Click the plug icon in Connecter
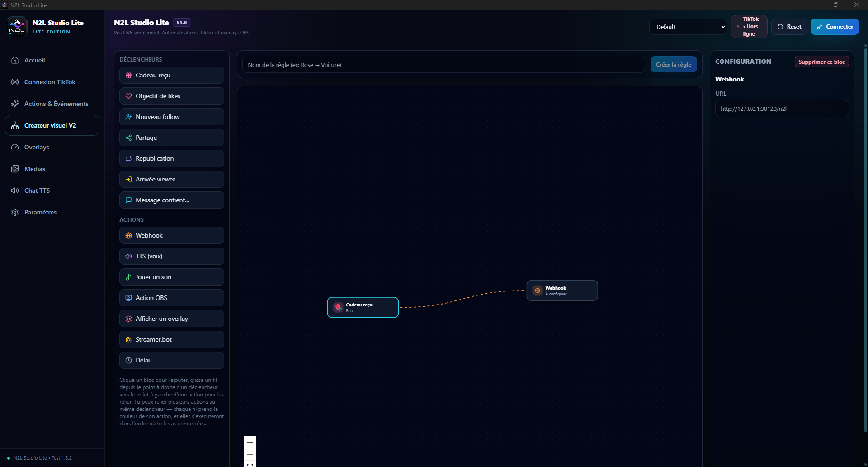The image size is (868, 467). click(819, 27)
